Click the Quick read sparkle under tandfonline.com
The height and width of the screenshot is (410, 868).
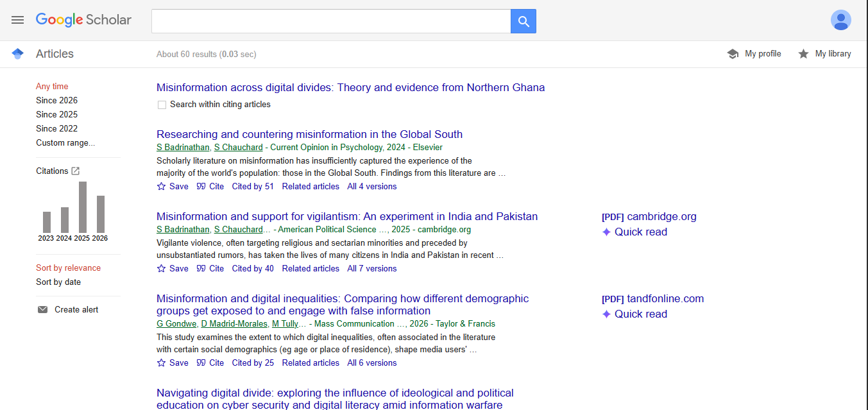tap(606, 314)
